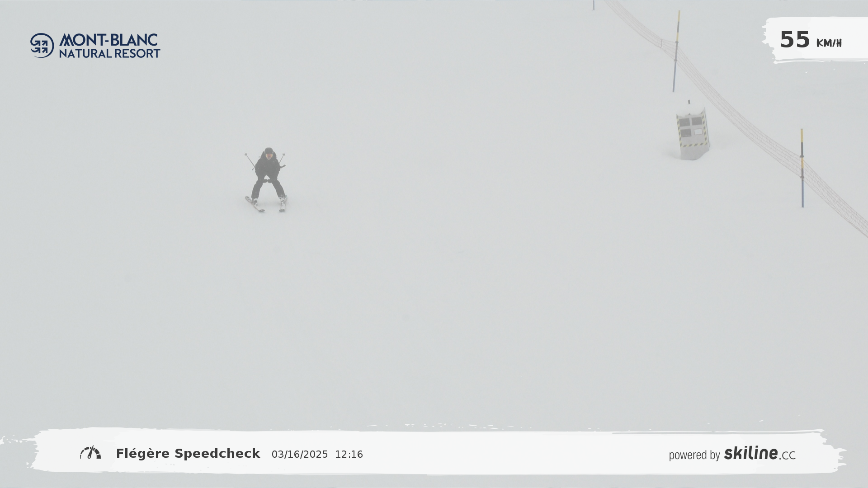The height and width of the screenshot is (488, 868).
Task: Click the speed radar box on slope
Action: (692, 133)
